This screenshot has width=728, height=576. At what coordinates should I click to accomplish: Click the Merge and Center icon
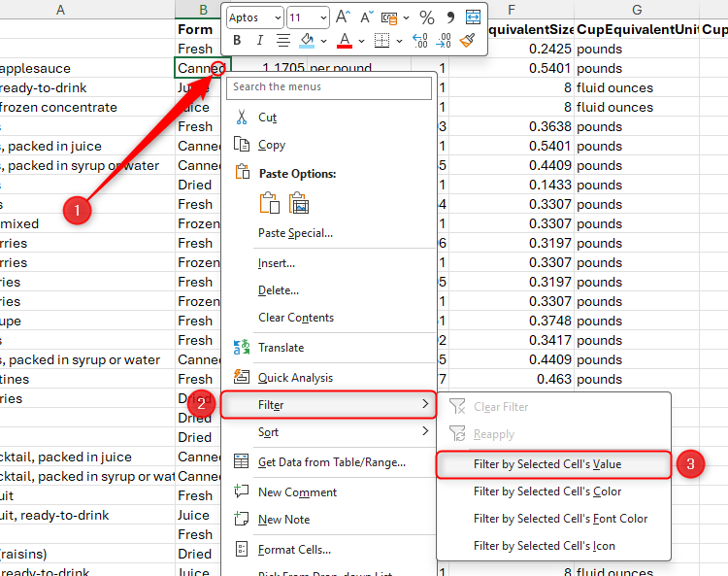coord(473,17)
